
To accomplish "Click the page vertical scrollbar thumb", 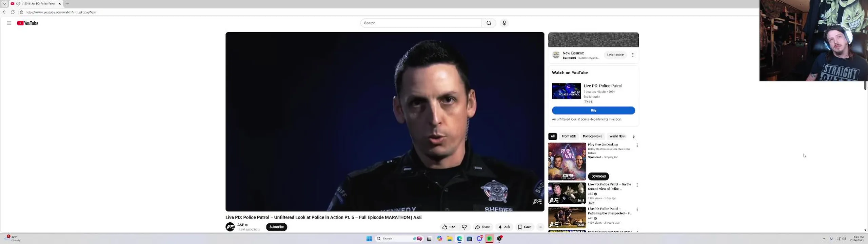I will pos(865,85).
